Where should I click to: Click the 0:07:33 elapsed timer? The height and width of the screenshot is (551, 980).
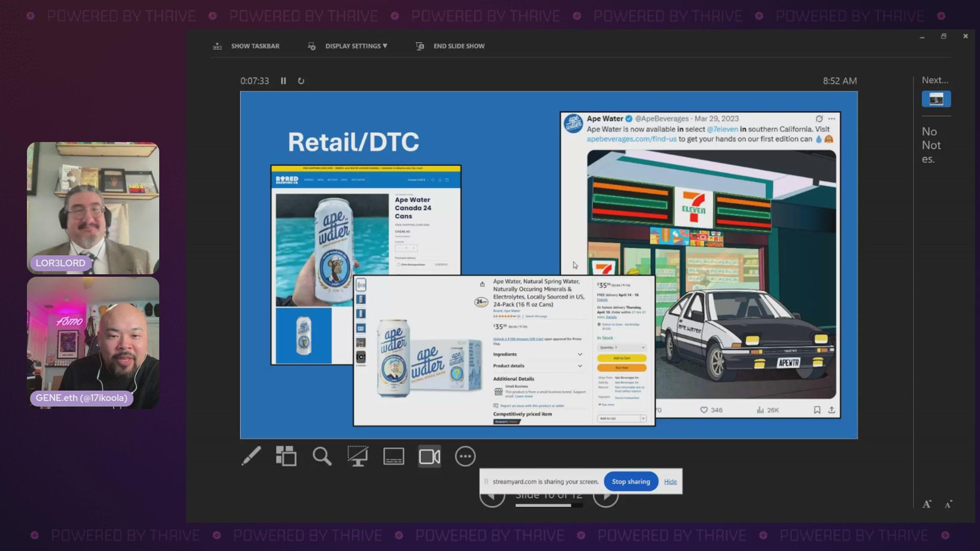[255, 81]
